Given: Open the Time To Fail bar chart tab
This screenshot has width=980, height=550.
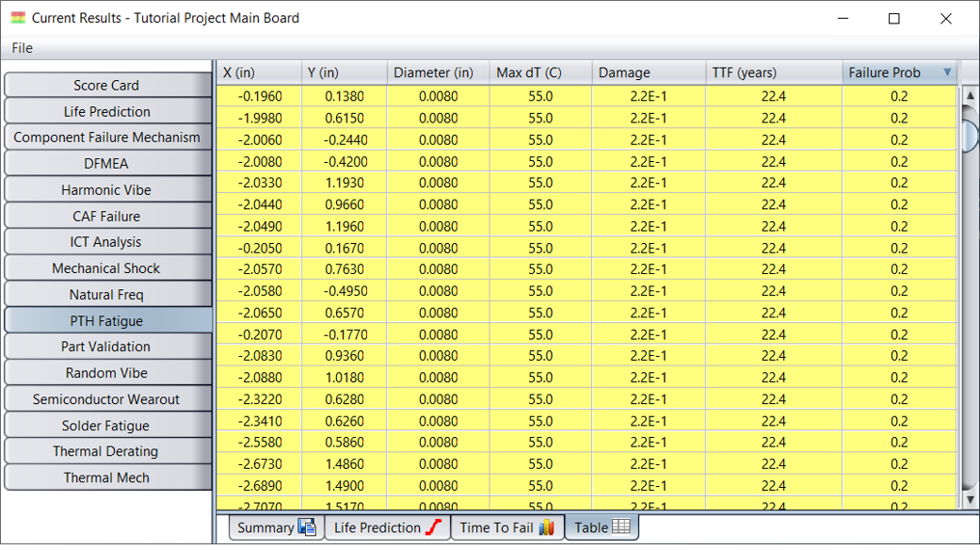Looking at the screenshot, I should point(506,527).
